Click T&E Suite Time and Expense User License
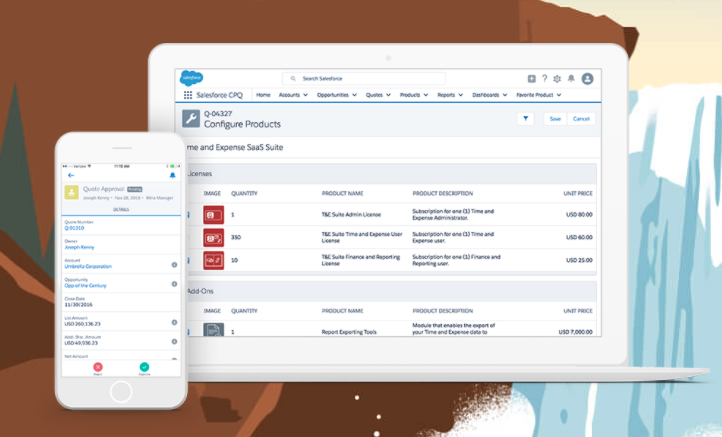 click(362, 237)
